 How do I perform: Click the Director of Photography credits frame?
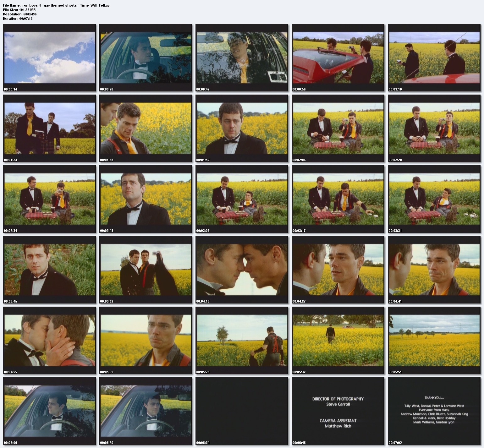point(338,411)
